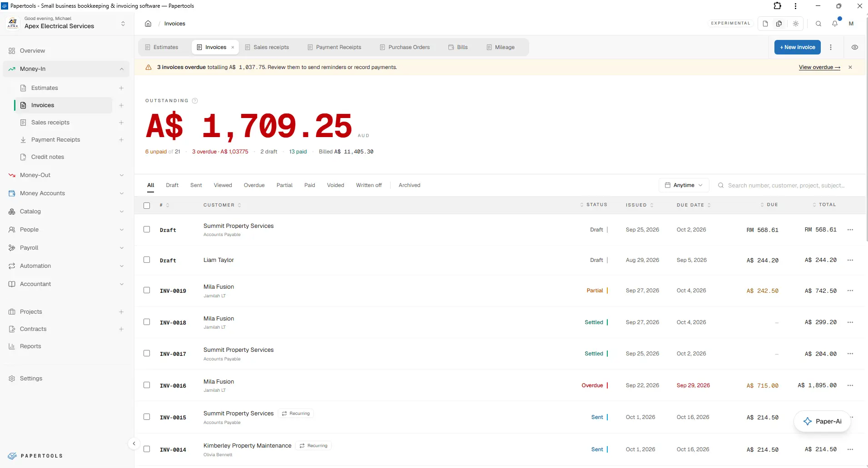Screen dimensions: 868x468
Task: Collapse the sidebar with the chevron button
Action: click(134, 443)
